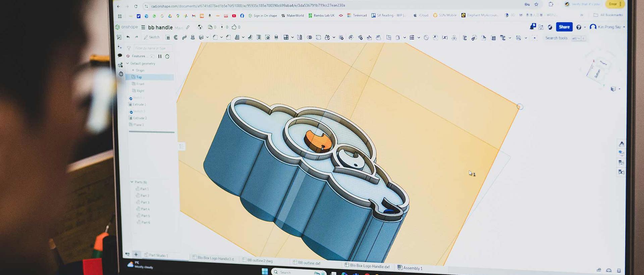Viewport: 644px width, 275px height.
Task: Click the Filter by name or type field
Action: coord(152,48)
